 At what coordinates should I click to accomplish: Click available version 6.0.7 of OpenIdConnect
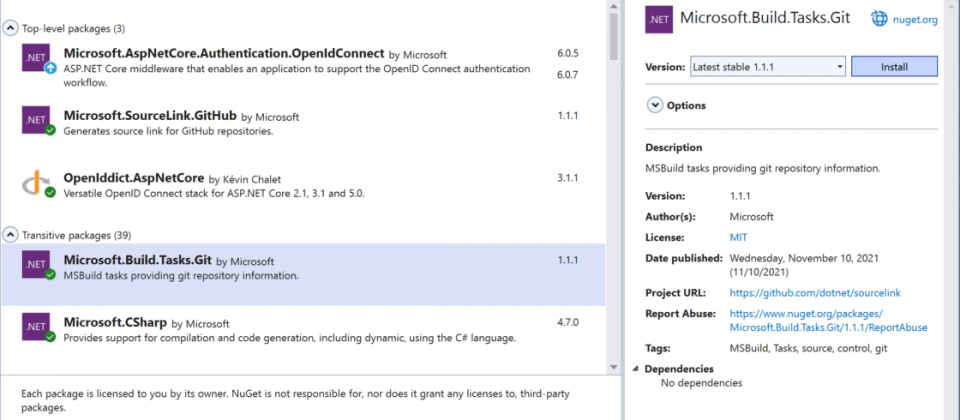pyautogui.click(x=568, y=75)
